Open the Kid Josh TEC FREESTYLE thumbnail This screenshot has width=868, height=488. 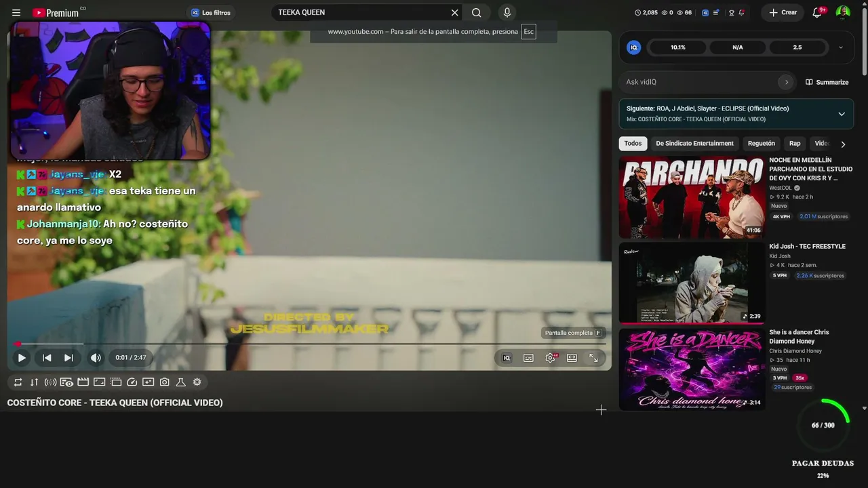692,283
